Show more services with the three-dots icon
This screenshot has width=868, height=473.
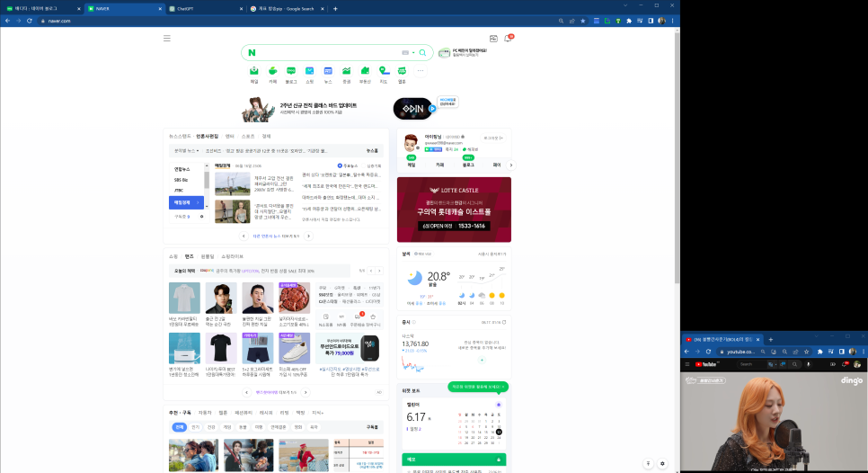pos(421,71)
